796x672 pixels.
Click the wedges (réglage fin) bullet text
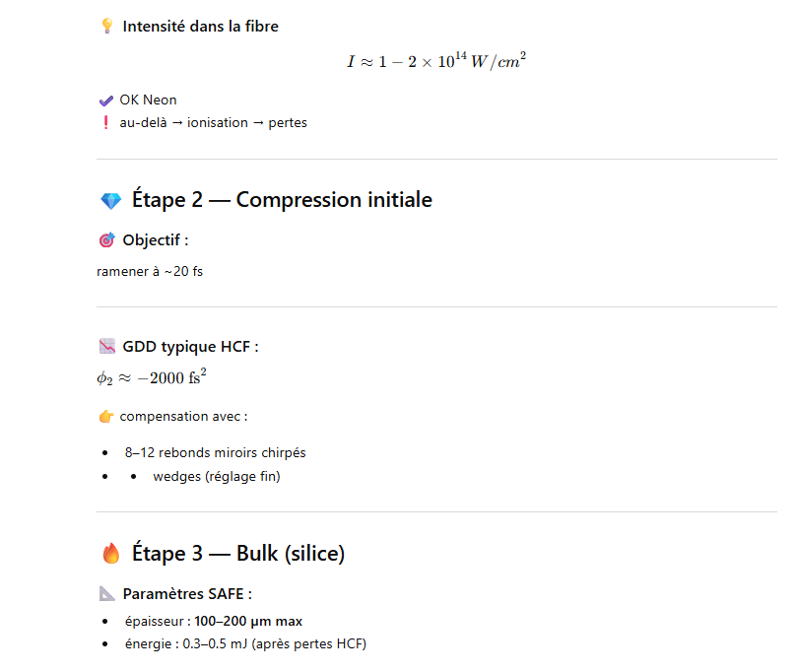(x=217, y=477)
